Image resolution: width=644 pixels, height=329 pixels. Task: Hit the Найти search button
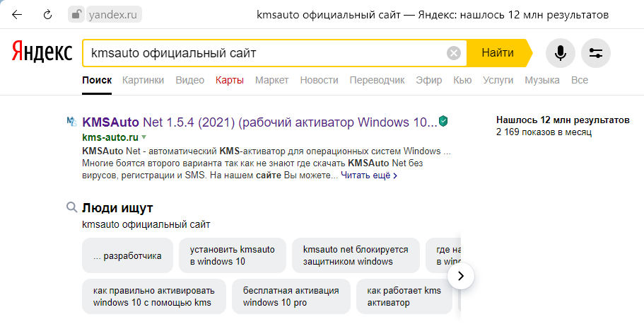click(498, 53)
